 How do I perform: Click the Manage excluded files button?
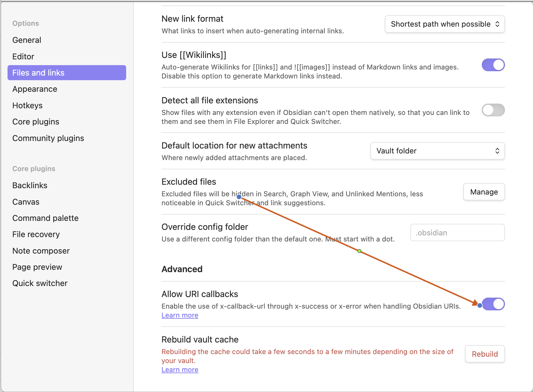pyautogui.click(x=484, y=192)
